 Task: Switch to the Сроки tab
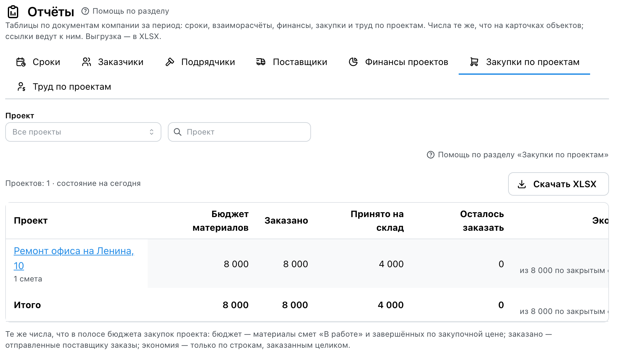point(38,62)
